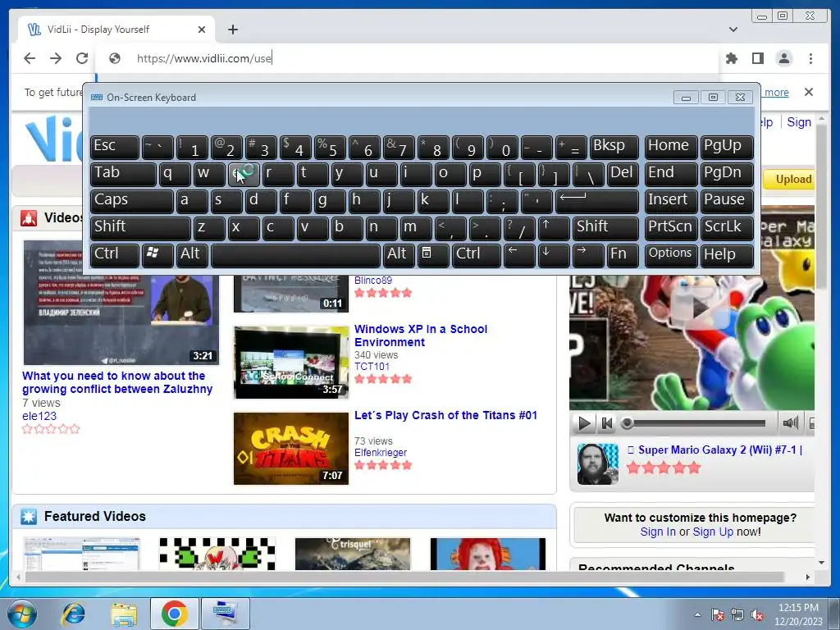Screen dimensions: 840x630
Task: Open the TCT101 channel link
Action: click(x=372, y=367)
